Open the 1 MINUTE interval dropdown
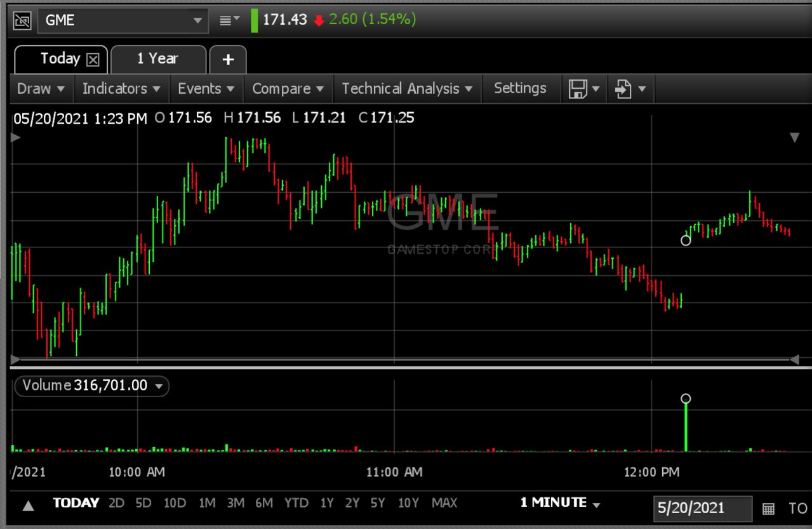 point(561,503)
